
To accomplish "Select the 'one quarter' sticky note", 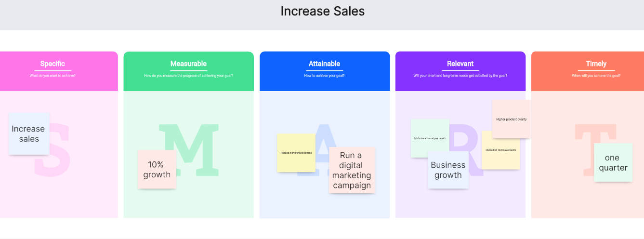I will (x=613, y=162).
